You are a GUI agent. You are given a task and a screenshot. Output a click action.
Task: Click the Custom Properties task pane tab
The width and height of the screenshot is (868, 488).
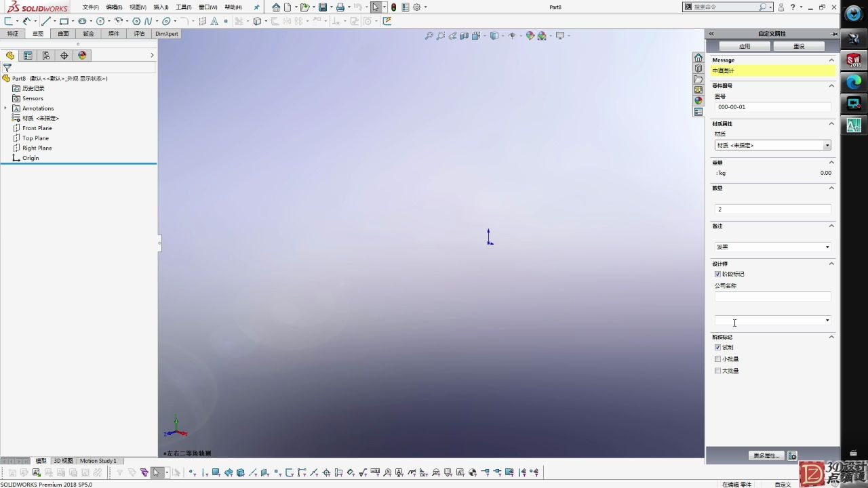(698, 112)
